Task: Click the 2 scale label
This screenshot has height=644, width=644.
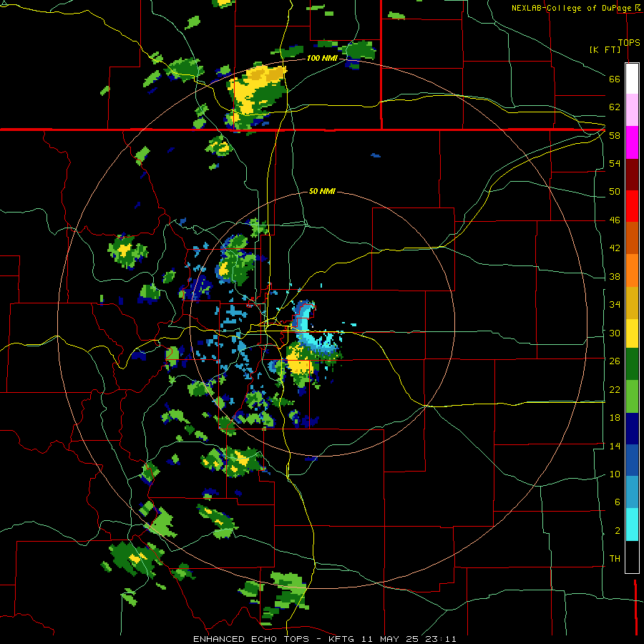Action: [x=617, y=531]
